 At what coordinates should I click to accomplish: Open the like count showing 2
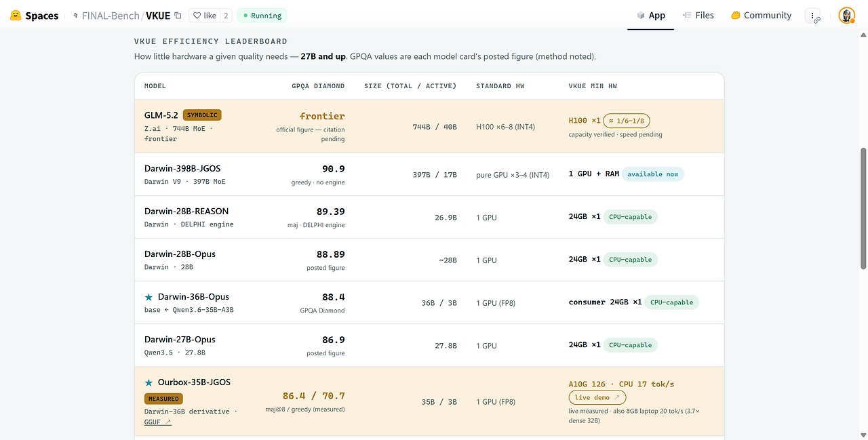(x=226, y=16)
